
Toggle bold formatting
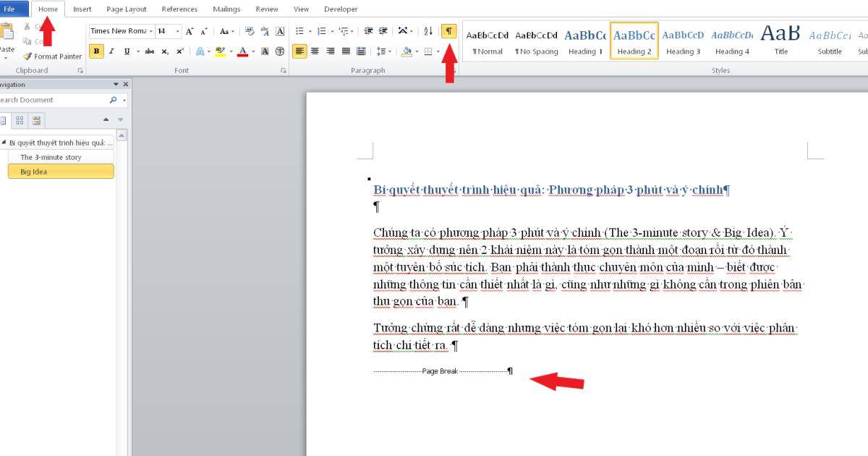pyautogui.click(x=96, y=51)
